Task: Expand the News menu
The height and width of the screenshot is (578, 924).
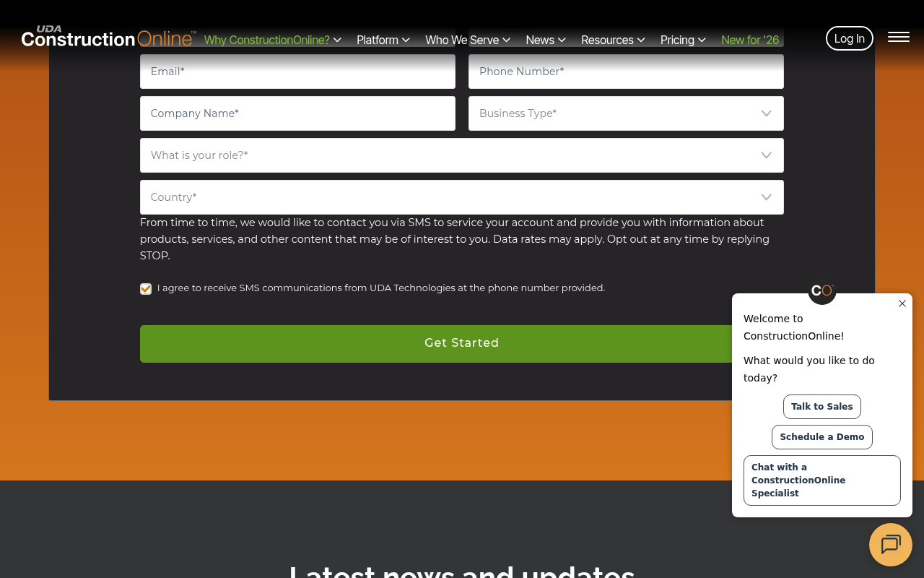Action: [546, 40]
